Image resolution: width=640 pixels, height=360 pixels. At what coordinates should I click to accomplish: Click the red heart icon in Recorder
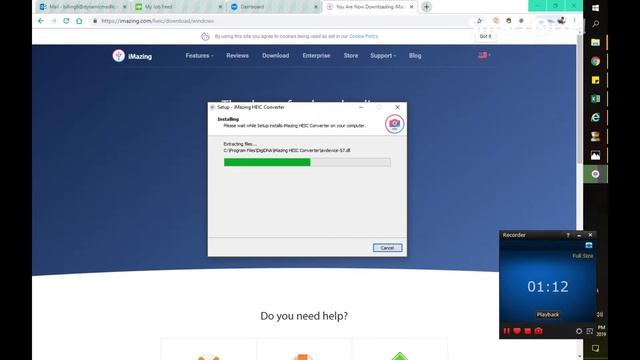coord(517,331)
